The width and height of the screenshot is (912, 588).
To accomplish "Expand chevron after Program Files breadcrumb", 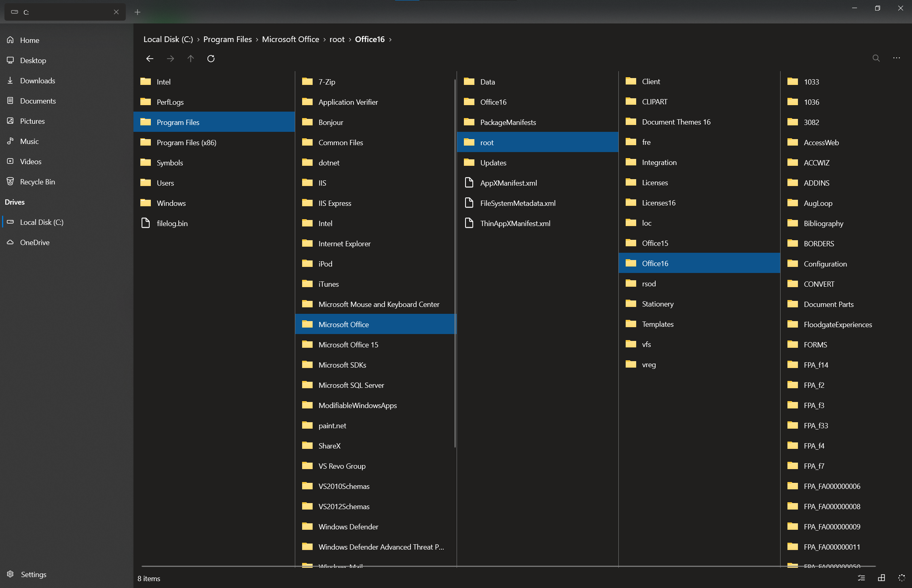I will 257,40.
